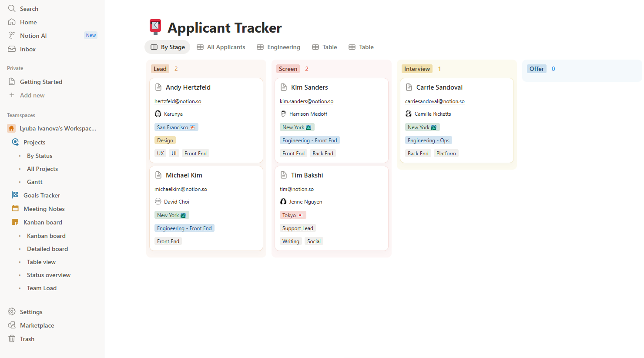Click the Meeting Notes calendar icon
Viewport: 644px width, 358px height.
[15, 209]
